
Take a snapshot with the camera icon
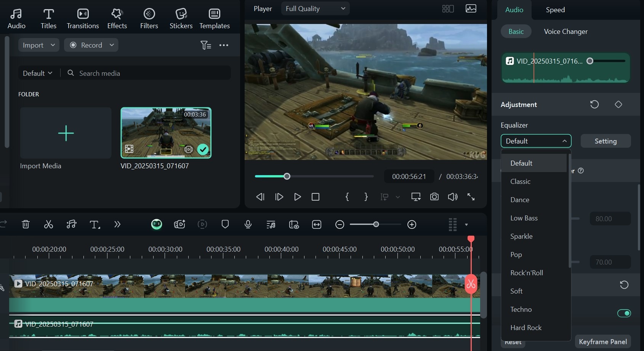coord(434,197)
